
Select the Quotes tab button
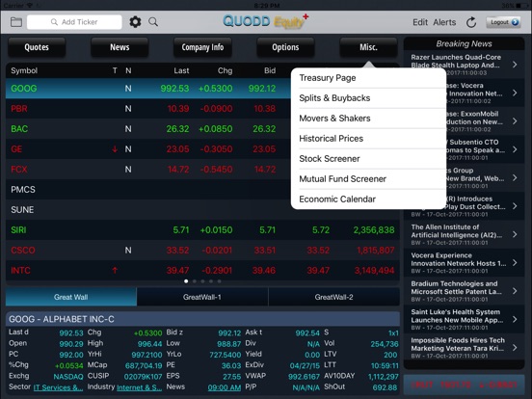pyautogui.click(x=37, y=47)
